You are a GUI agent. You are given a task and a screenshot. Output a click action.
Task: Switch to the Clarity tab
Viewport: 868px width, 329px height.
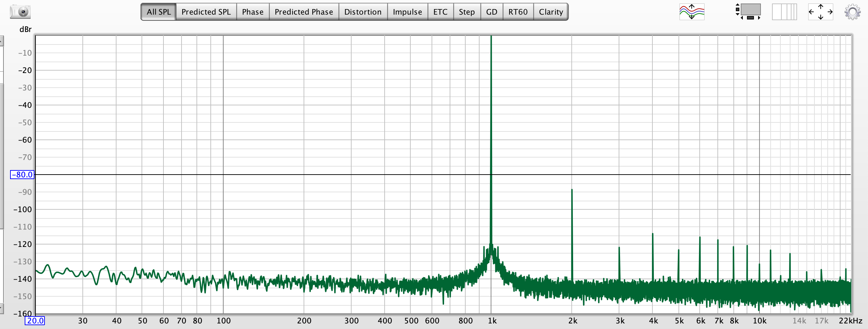(x=551, y=12)
